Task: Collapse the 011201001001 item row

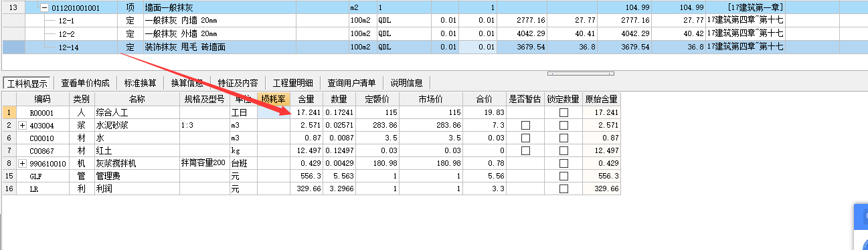Action: click(45, 8)
